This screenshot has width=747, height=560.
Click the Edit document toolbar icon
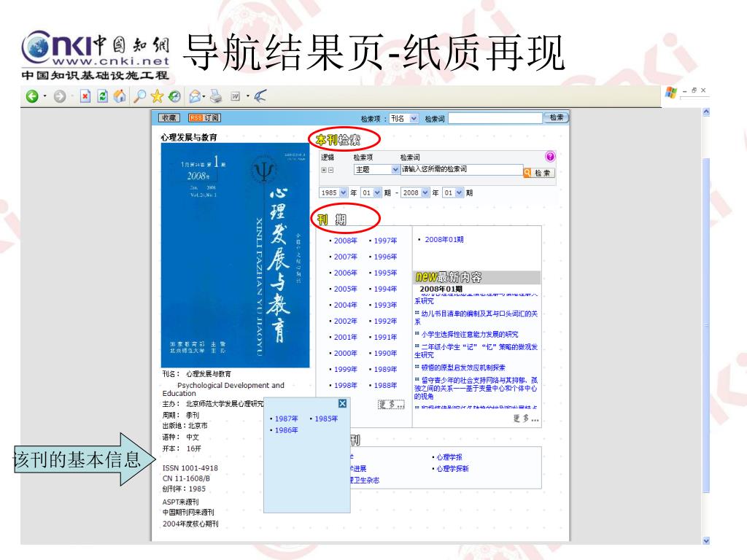pyautogui.click(x=236, y=97)
